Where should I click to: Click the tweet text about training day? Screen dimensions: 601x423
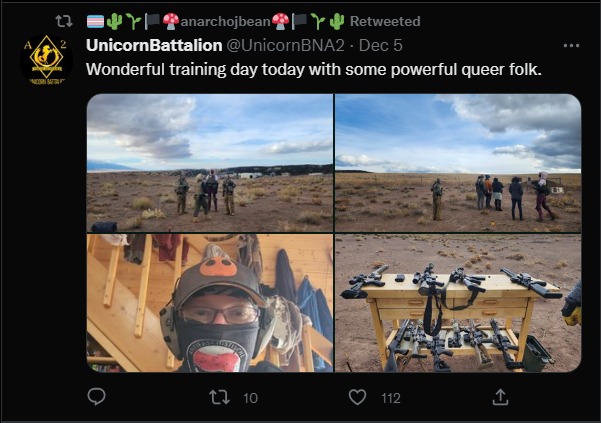pos(314,70)
